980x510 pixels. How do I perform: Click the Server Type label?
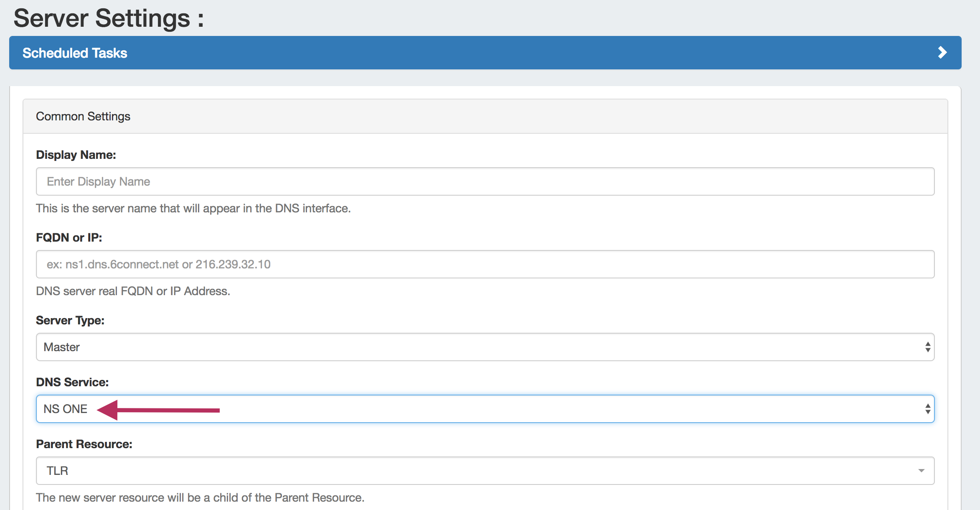(x=70, y=320)
